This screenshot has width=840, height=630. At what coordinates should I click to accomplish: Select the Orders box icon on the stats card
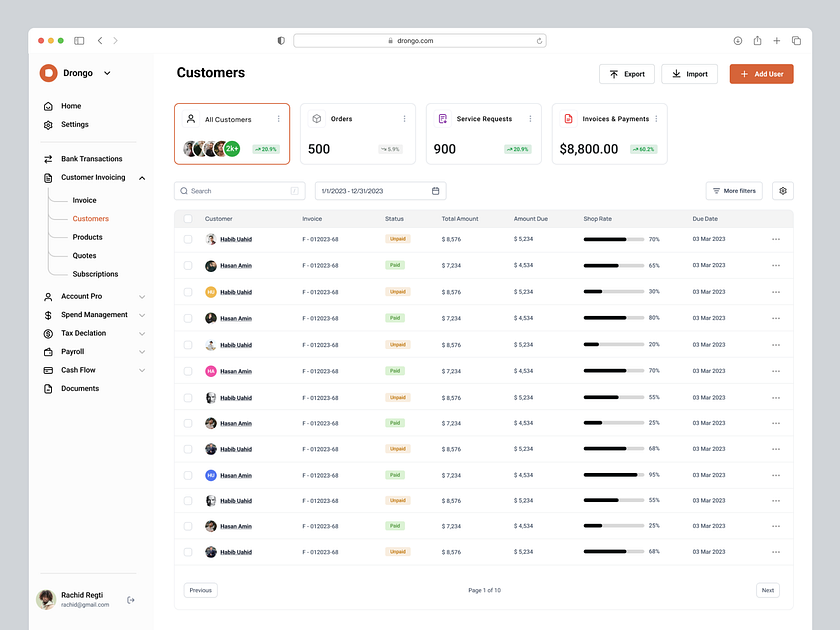(x=318, y=118)
